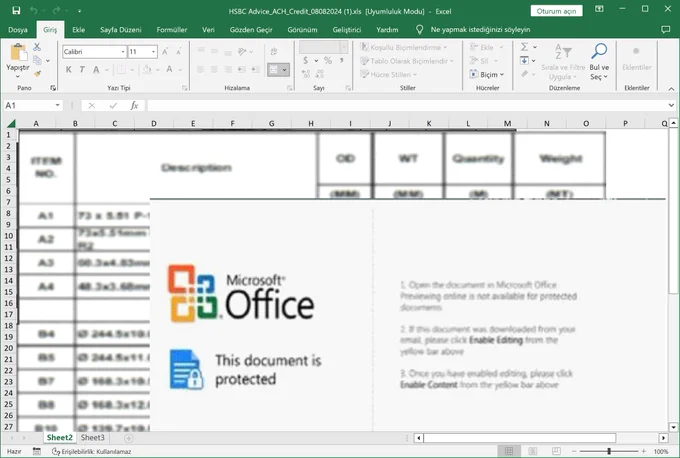This screenshot has height=458, width=680.
Task: Open the Tablo Olarak Biçimlendir menu
Action: [x=407, y=61]
